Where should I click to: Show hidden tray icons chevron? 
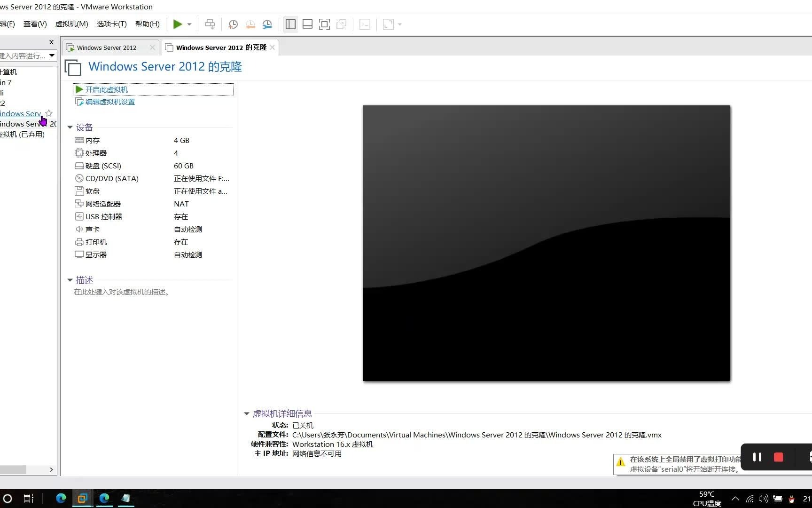735,499
